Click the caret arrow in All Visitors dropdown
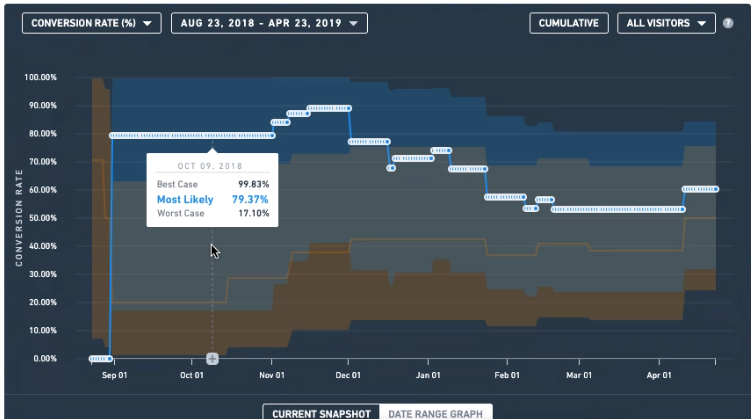The image size is (754, 419). [702, 24]
